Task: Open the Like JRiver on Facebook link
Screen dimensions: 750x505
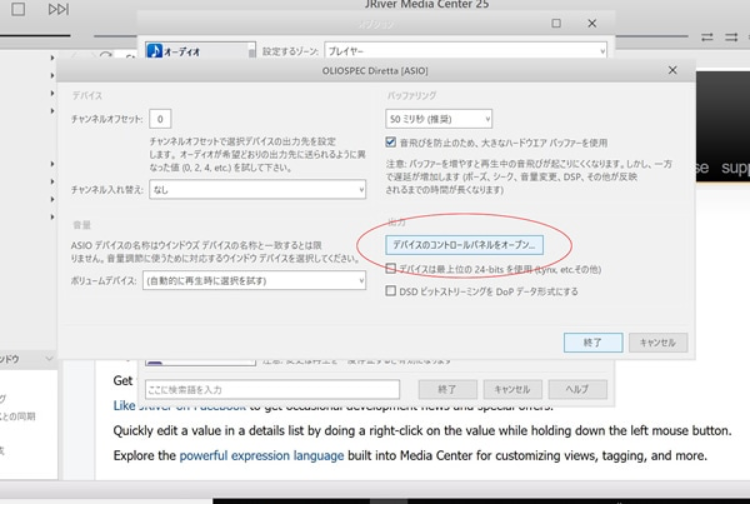Action: click(179, 406)
